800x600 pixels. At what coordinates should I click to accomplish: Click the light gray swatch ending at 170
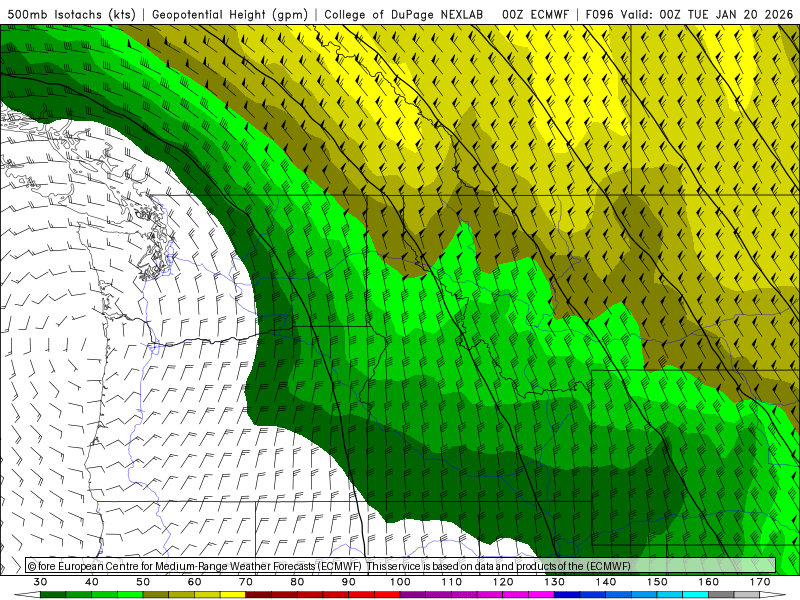(x=747, y=594)
